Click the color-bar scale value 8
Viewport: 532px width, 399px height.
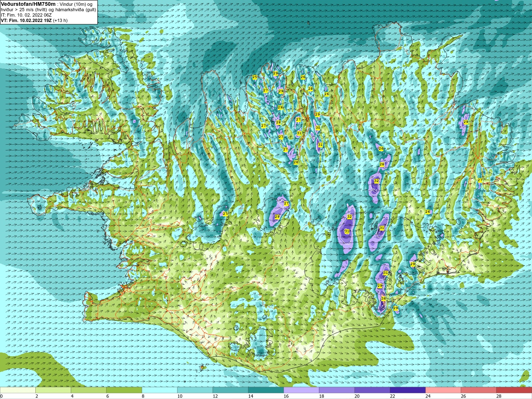[x=143, y=396]
